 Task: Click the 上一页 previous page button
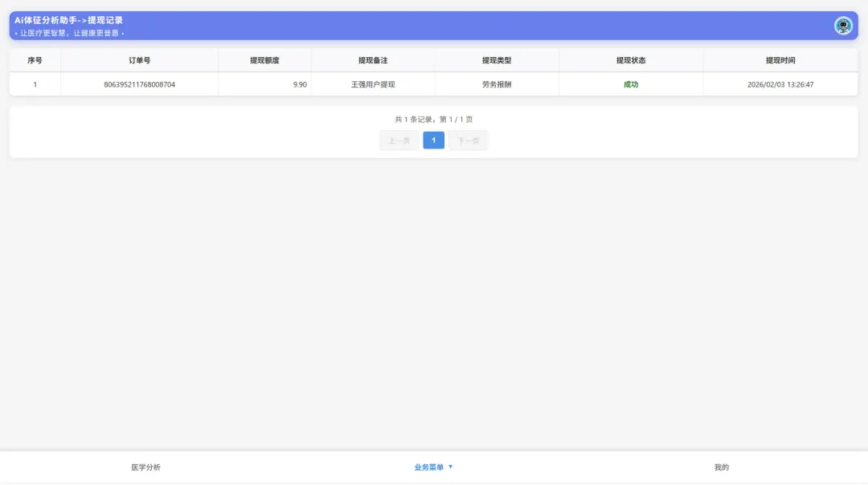click(x=399, y=141)
